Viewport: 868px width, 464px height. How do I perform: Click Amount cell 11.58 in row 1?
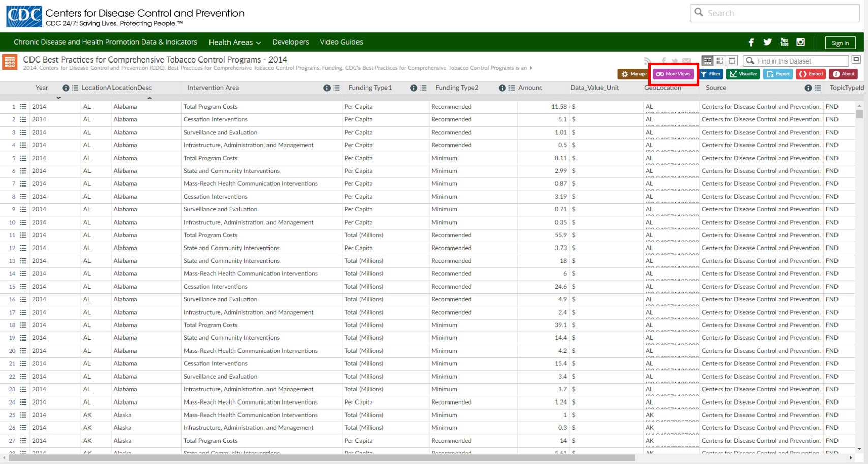[x=559, y=107]
